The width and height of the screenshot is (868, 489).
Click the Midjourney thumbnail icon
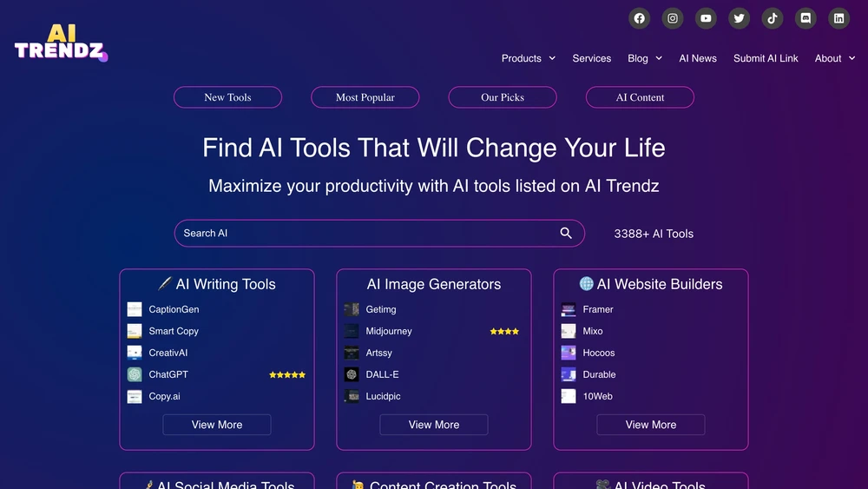352,331
